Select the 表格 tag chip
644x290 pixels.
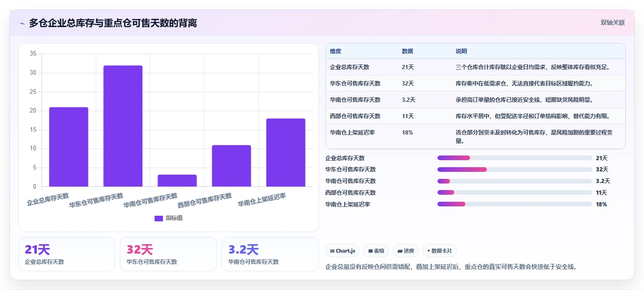(376, 251)
